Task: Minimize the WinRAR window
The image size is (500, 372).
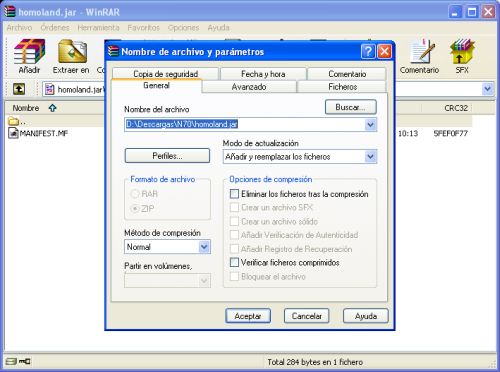Action: pos(455,12)
